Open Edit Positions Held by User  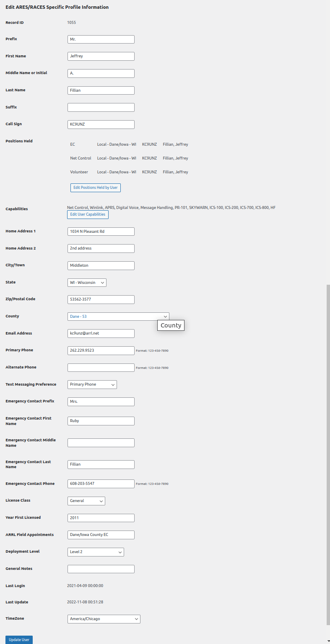[95, 188]
